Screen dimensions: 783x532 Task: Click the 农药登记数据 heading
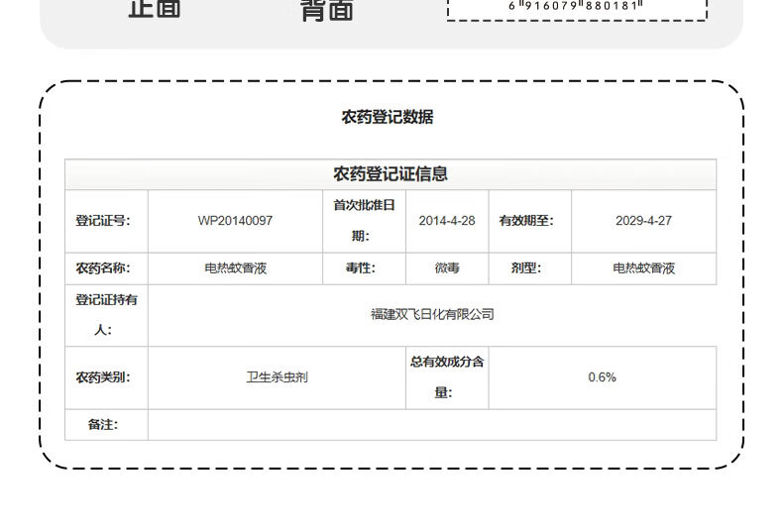pyautogui.click(x=387, y=117)
